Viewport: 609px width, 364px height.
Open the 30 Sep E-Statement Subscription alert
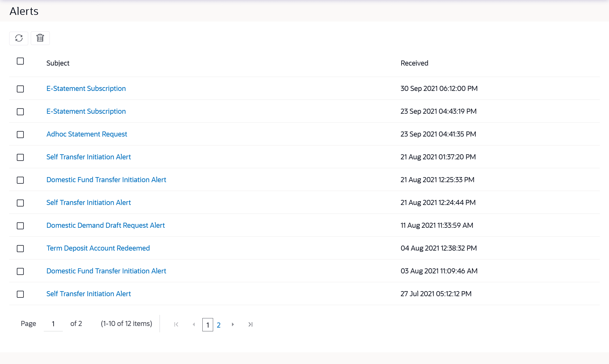tap(86, 89)
